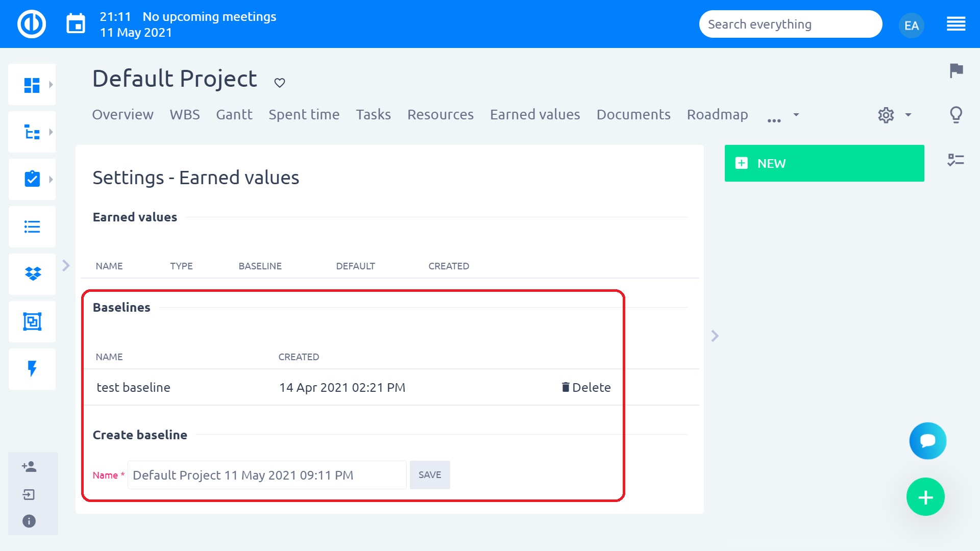980x551 pixels.
Task: Click the baseline Name input field
Action: pyautogui.click(x=266, y=475)
